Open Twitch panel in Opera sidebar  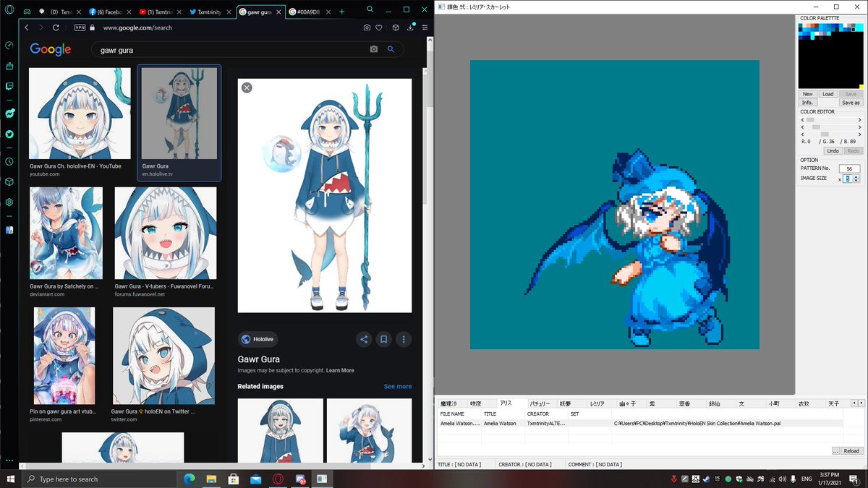(9, 85)
